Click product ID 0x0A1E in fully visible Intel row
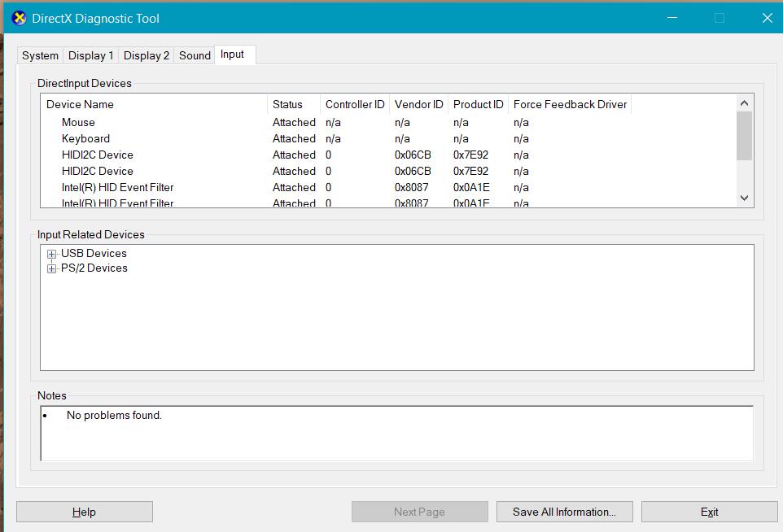This screenshot has width=783, height=532. tap(471, 188)
